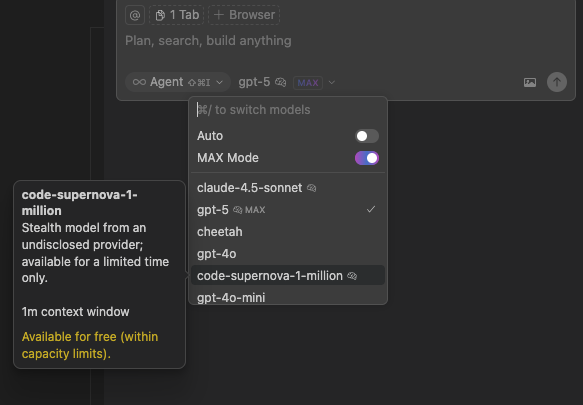The image size is (583, 405).
Task: Click the 1 Tab context chip
Action: tap(177, 15)
